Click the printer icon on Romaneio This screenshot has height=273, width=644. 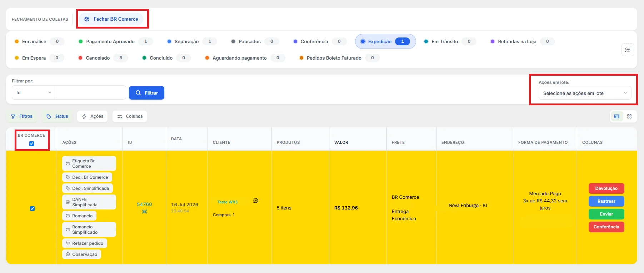(68, 216)
